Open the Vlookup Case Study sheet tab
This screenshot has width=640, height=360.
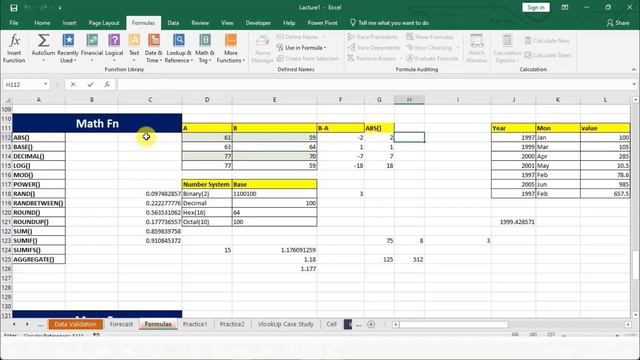click(286, 324)
